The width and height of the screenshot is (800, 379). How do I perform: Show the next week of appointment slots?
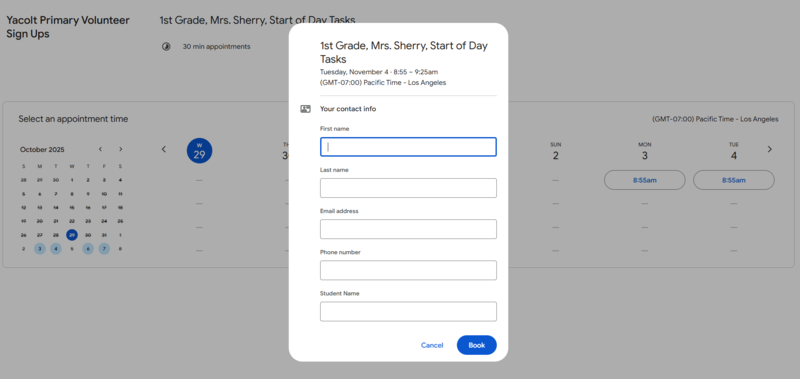[769, 149]
